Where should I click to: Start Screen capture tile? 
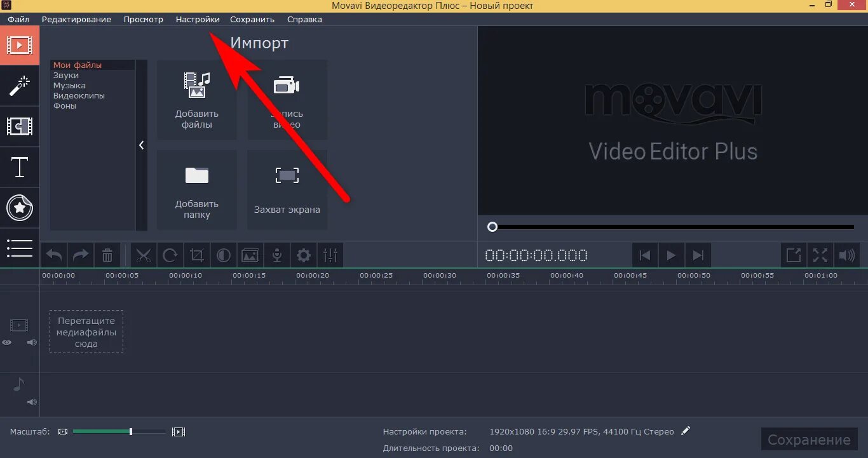pyautogui.click(x=287, y=190)
